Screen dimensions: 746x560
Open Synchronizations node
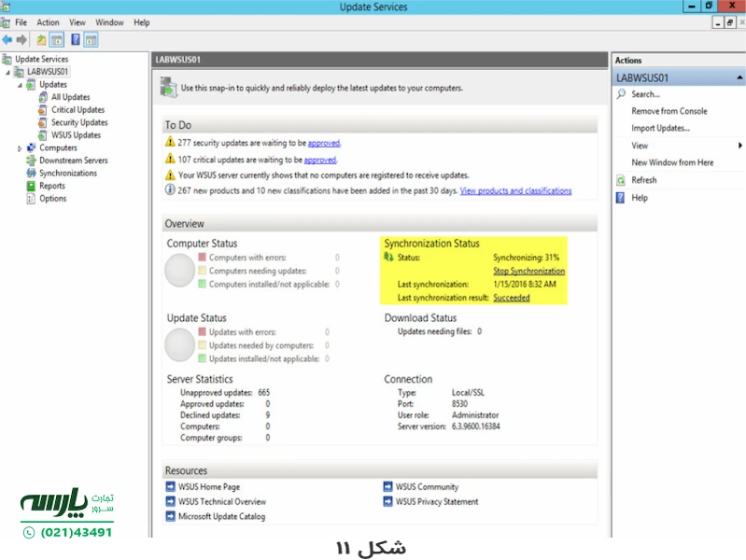tap(68, 174)
